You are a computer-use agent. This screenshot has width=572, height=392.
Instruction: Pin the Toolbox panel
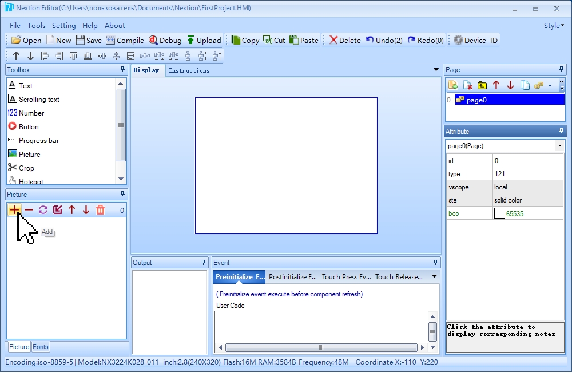click(x=122, y=69)
